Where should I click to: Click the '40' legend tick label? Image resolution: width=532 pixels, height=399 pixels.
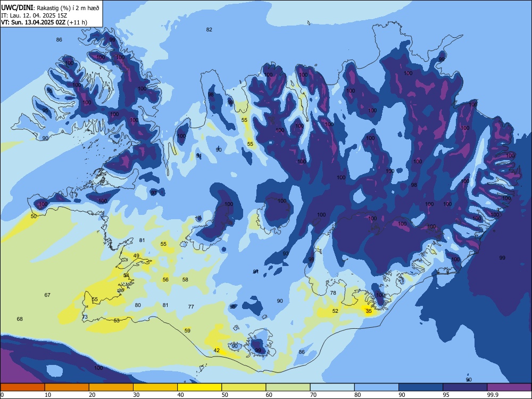[x=180, y=395]
